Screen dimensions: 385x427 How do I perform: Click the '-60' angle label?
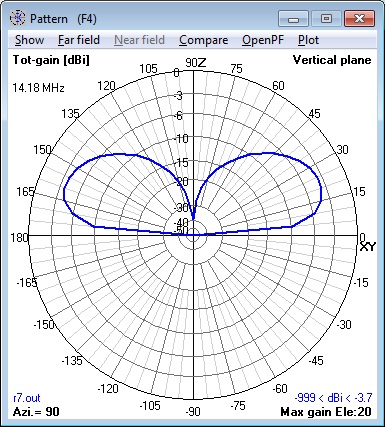tap(279, 389)
